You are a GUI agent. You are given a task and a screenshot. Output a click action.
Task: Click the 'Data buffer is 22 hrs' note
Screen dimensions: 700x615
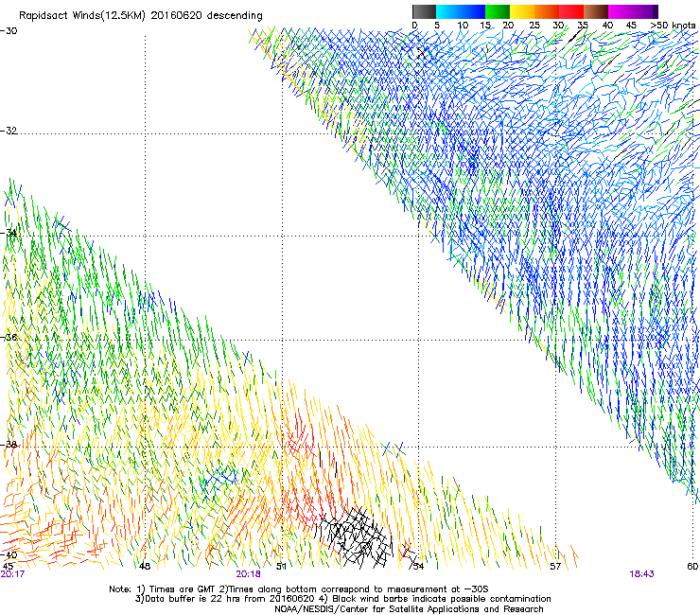[342, 599]
